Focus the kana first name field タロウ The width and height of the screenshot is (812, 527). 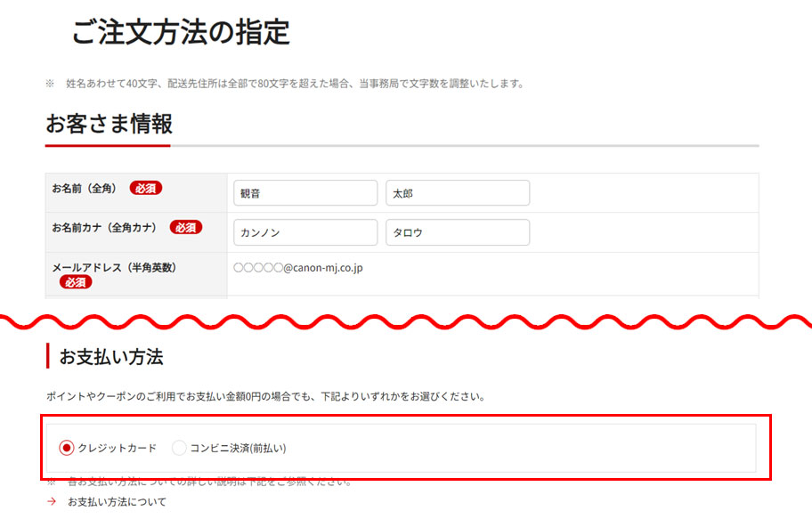coord(457,232)
